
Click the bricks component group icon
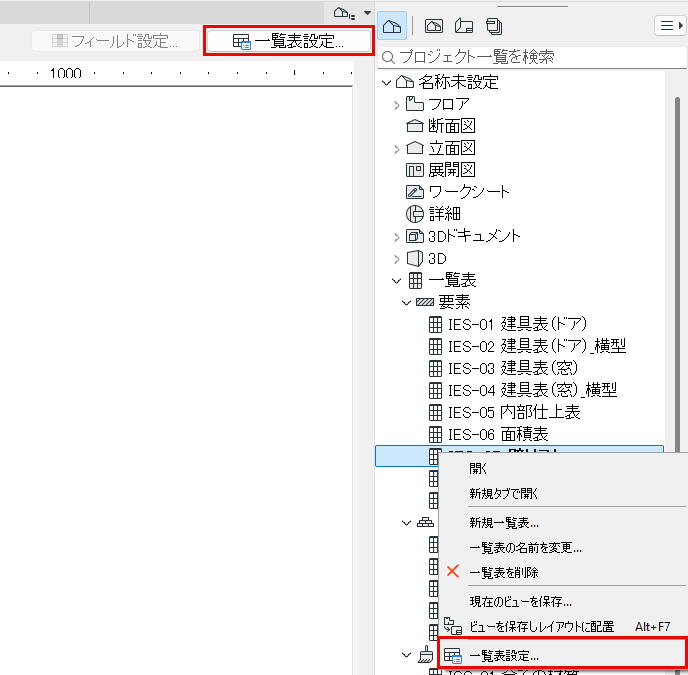tap(425, 522)
